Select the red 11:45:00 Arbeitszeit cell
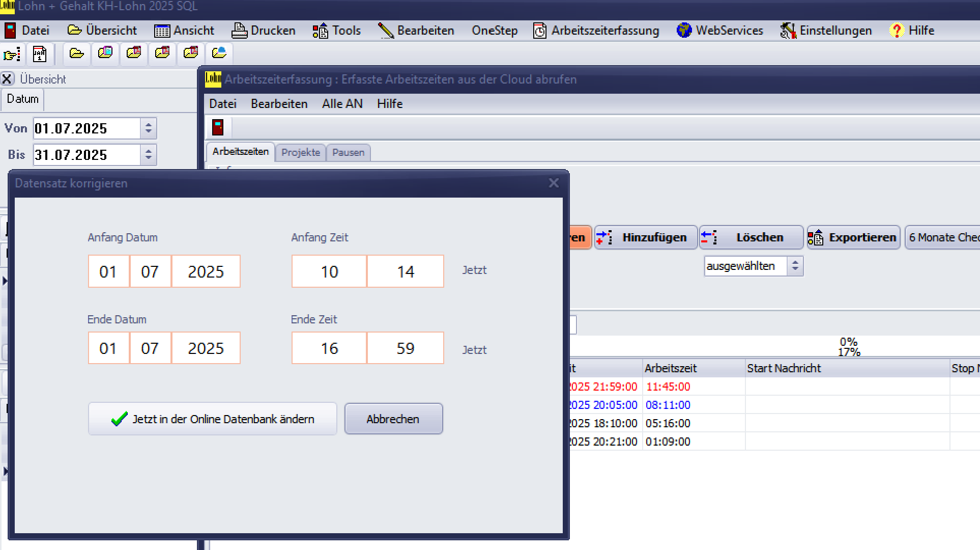This screenshot has height=550, width=980. click(x=694, y=387)
